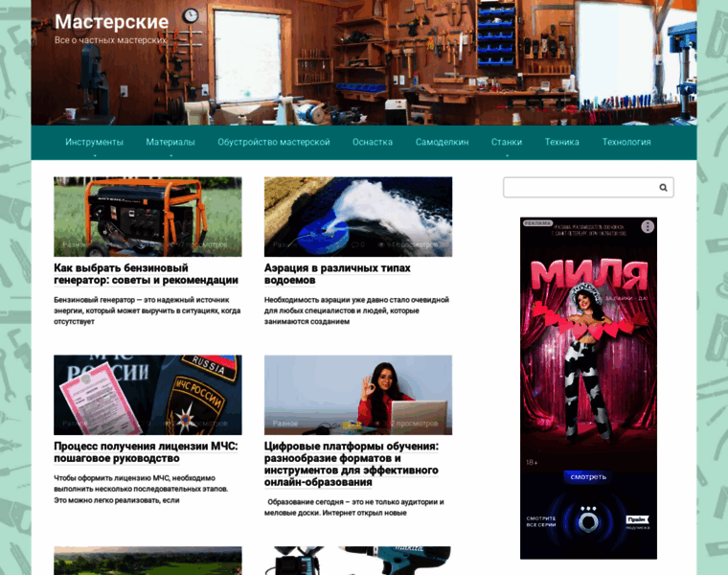Click the green landscape thumbnail
Viewport: 728px width, 575px height.
[148, 561]
